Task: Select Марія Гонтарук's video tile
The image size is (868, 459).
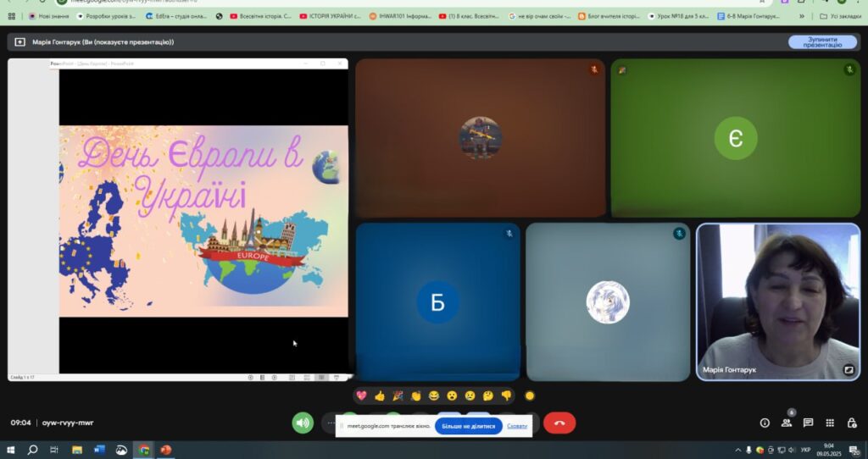Action: (x=778, y=302)
